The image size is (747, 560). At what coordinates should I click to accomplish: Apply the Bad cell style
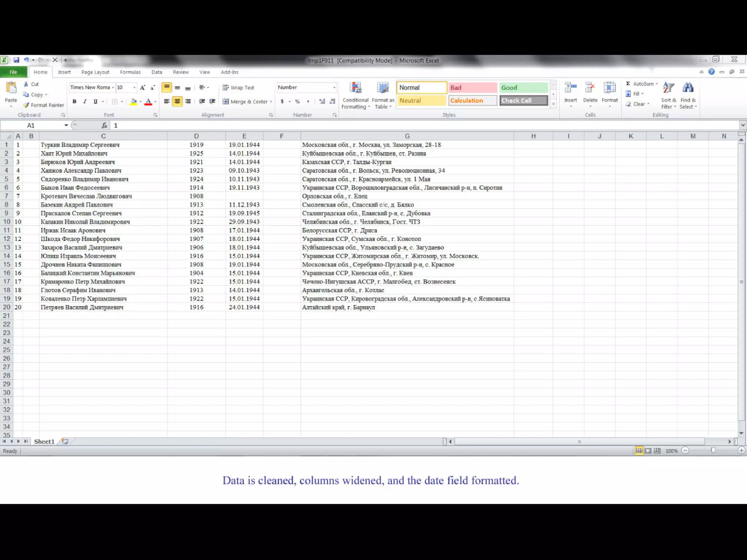click(473, 87)
